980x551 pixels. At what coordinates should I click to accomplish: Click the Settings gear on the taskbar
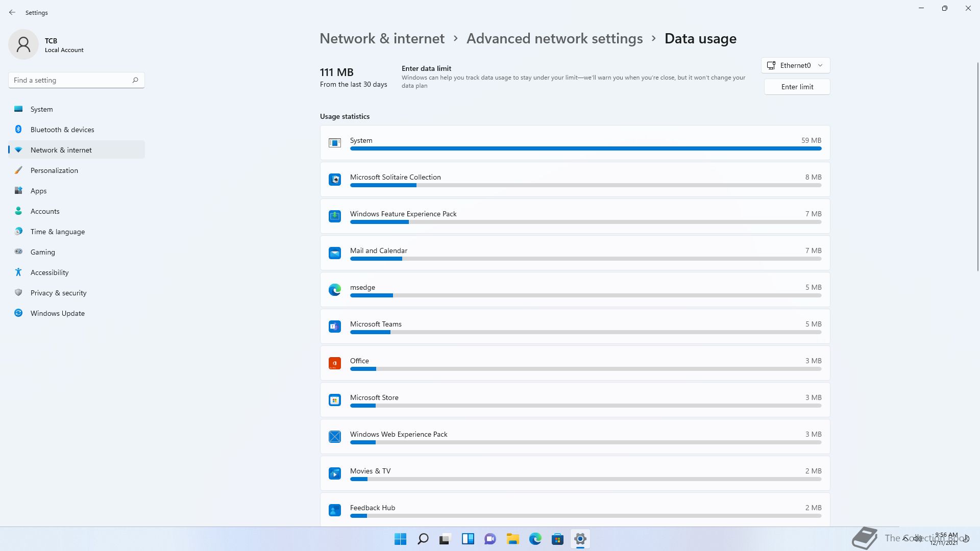580,539
